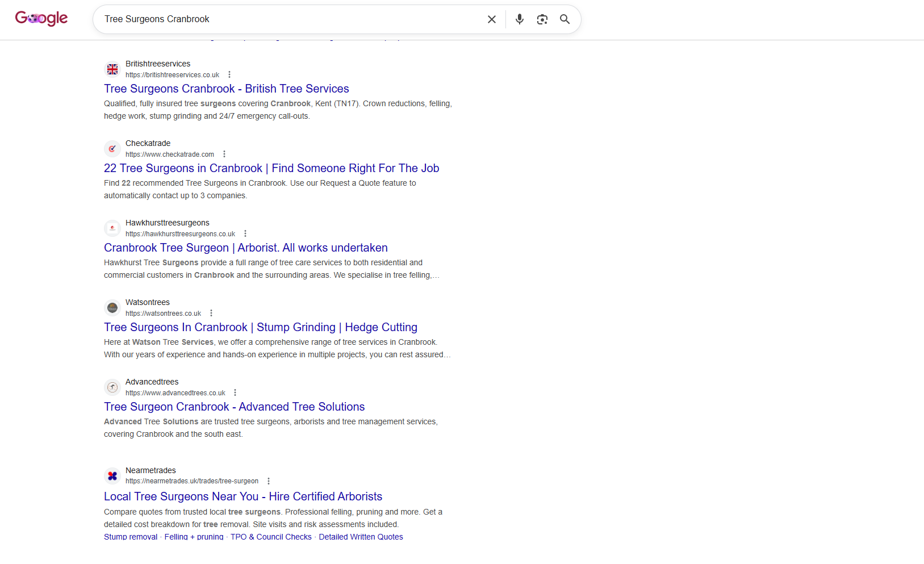Click the Hawkhursttreesurgeons favicon

click(112, 228)
